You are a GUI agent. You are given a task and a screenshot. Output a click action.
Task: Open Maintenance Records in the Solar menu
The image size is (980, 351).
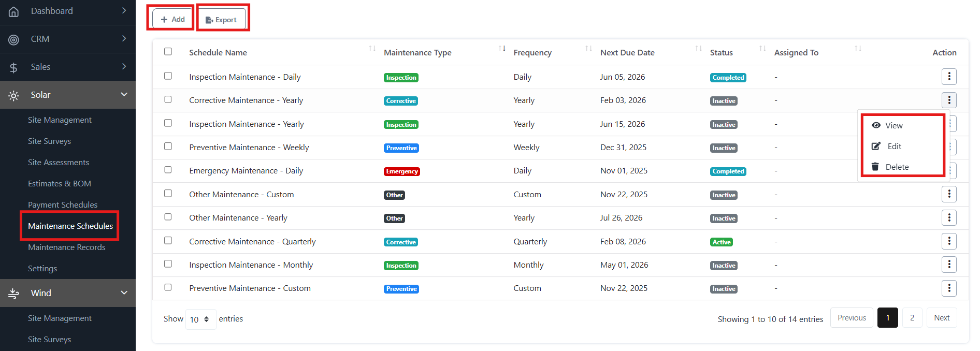click(x=67, y=247)
